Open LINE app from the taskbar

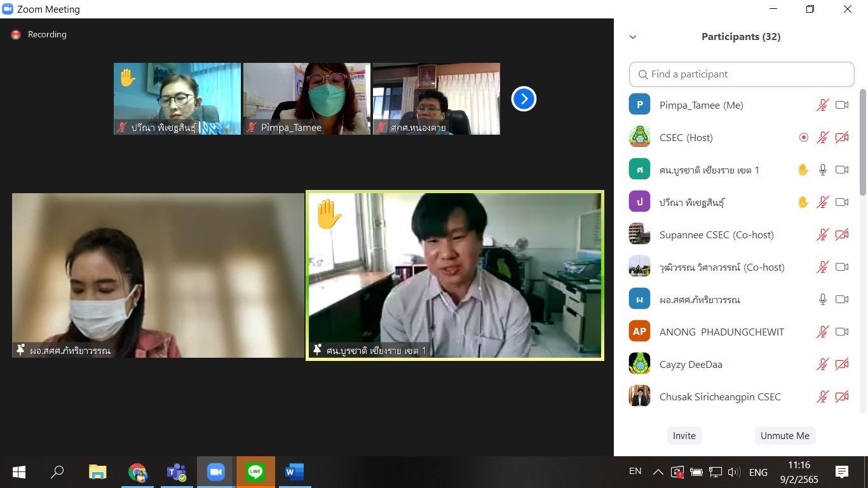coord(255,472)
